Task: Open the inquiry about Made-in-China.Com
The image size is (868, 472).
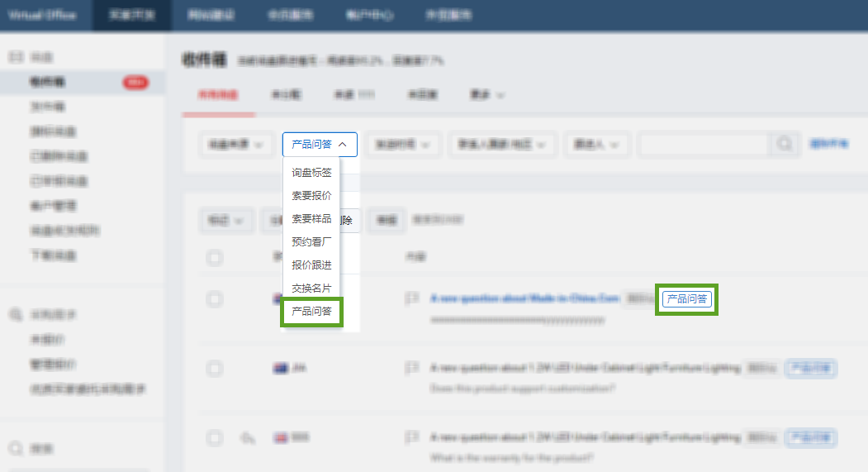Action: pyautogui.click(x=524, y=298)
